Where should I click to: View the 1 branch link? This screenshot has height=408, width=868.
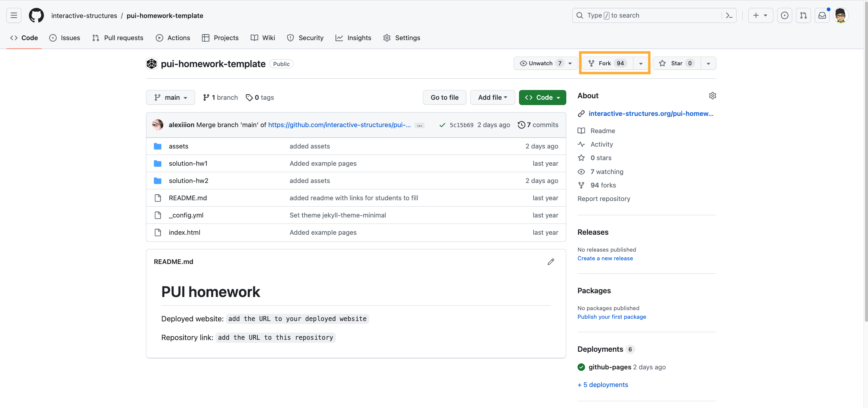coord(220,97)
